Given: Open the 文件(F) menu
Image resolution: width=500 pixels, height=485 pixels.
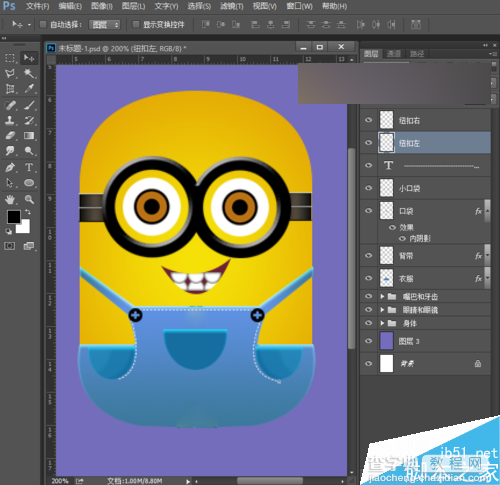Looking at the screenshot, I should click(x=37, y=6).
